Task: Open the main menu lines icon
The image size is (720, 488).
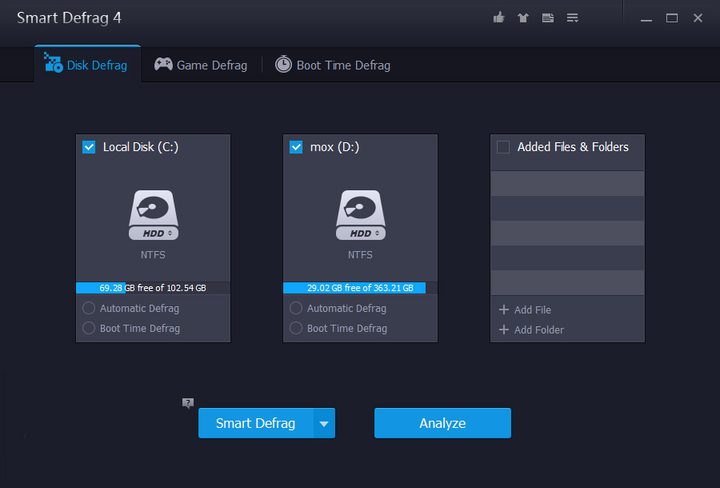Action: pyautogui.click(x=572, y=18)
